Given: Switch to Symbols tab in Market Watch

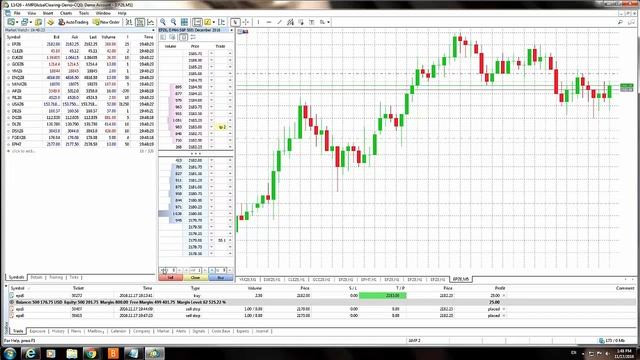Looking at the screenshot, I should tap(16, 277).
